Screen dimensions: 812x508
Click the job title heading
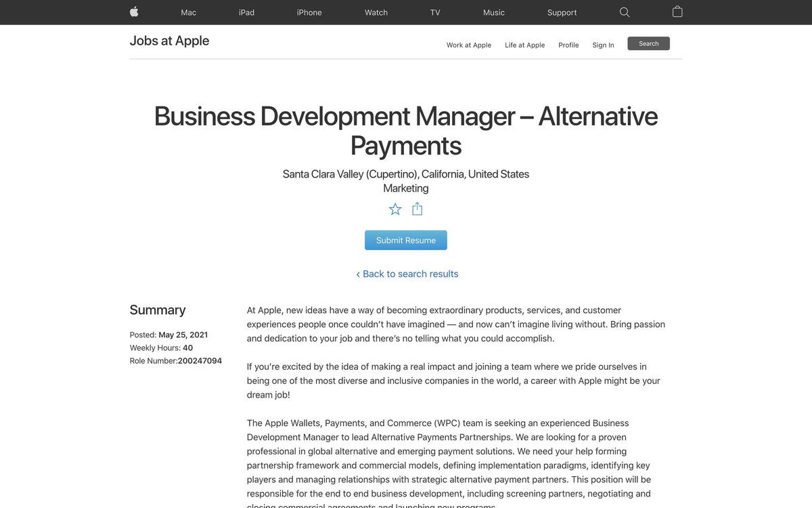tap(406, 130)
